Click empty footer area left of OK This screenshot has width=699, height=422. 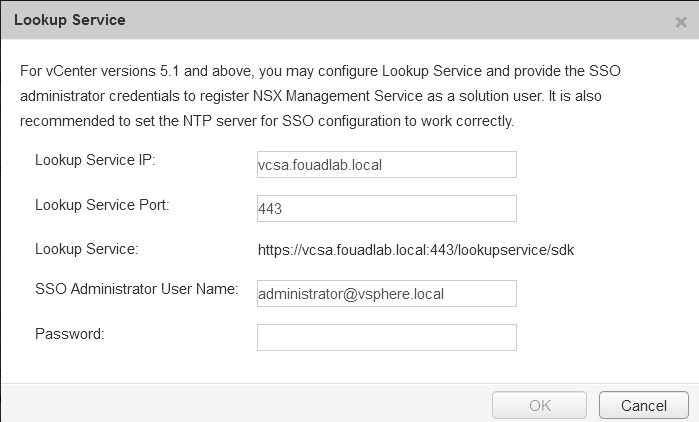[250, 405]
